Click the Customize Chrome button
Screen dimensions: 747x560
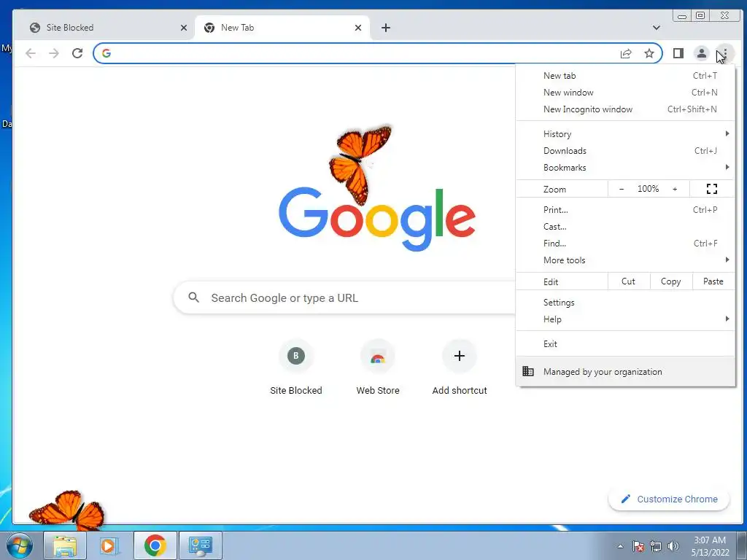pos(669,499)
